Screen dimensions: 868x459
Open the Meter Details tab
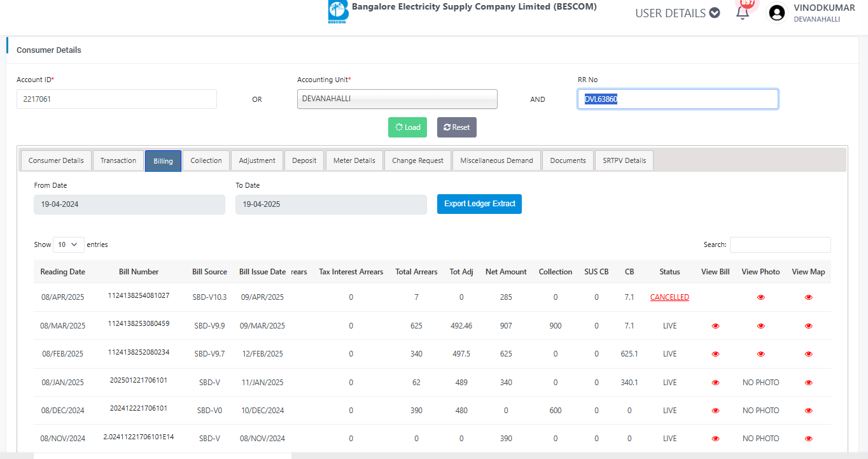click(x=354, y=160)
